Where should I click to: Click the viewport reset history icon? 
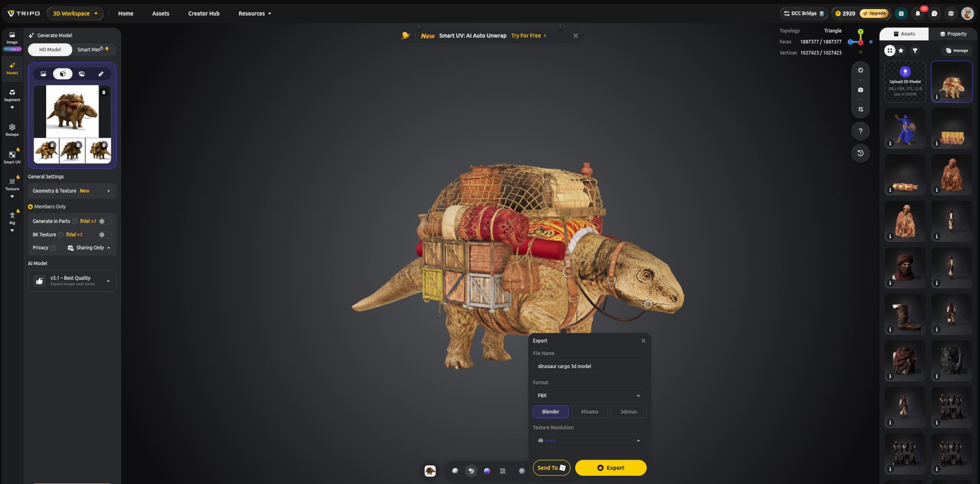pyautogui.click(x=860, y=153)
